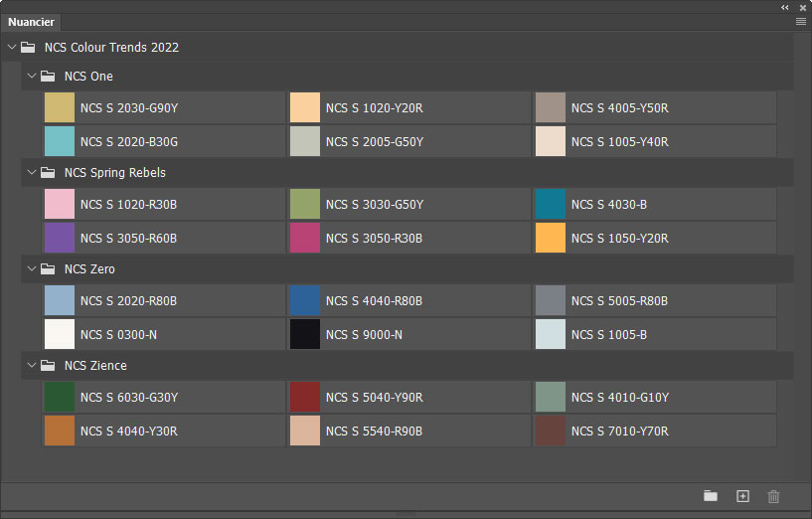Viewport: 812px width, 519px height.
Task: Switch to the Nuancier tab
Action: pos(31,22)
